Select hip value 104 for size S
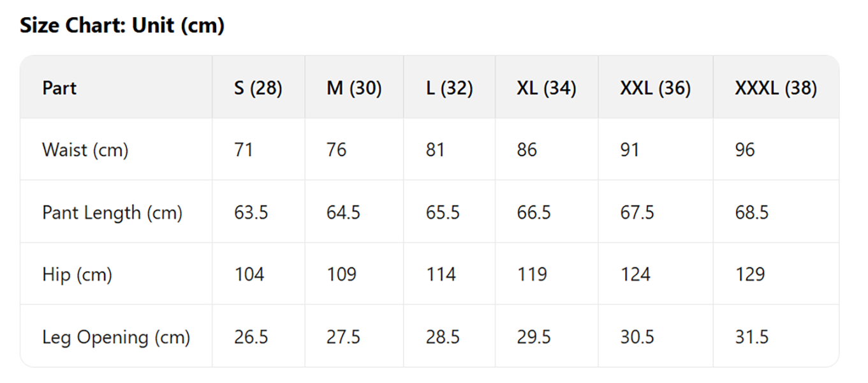Image resolution: width=868 pixels, height=383 pixels. tap(249, 274)
